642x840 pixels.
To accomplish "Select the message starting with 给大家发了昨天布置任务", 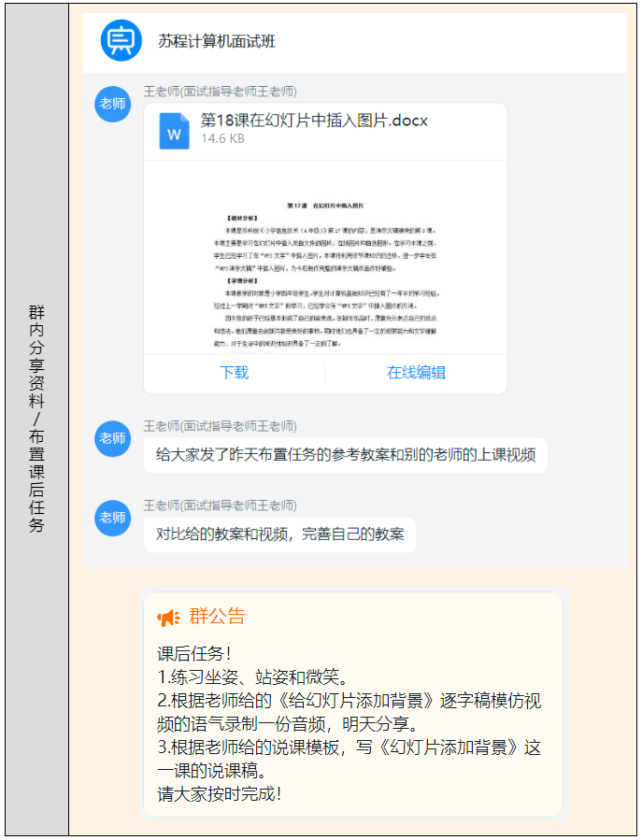I will click(x=345, y=455).
